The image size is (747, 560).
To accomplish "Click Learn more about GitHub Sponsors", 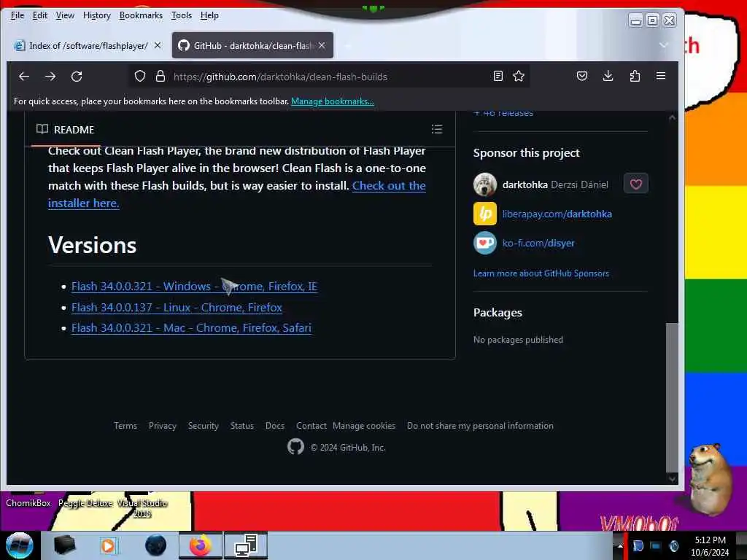I will 541,273.
